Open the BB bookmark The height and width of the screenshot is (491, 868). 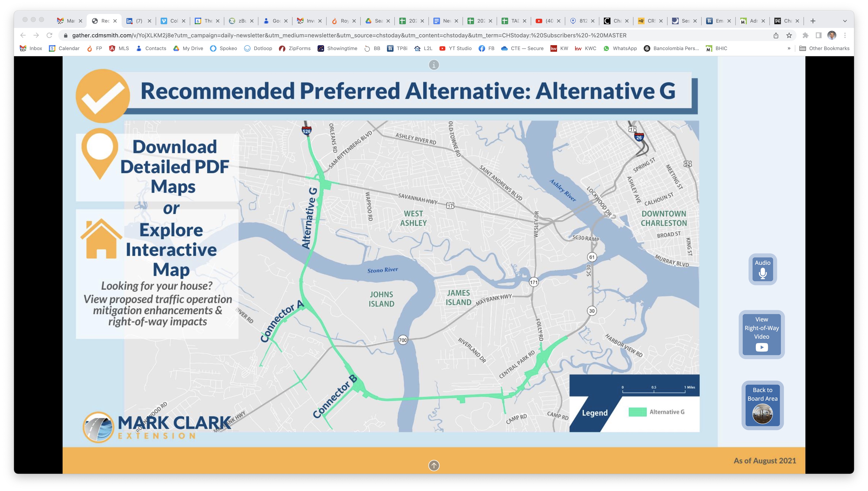point(372,49)
